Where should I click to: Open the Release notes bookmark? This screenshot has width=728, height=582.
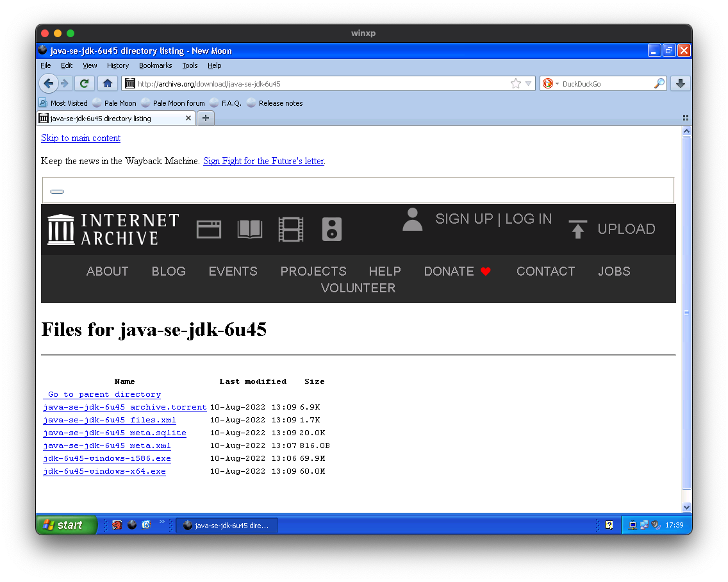pyautogui.click(x=275, y=103)
